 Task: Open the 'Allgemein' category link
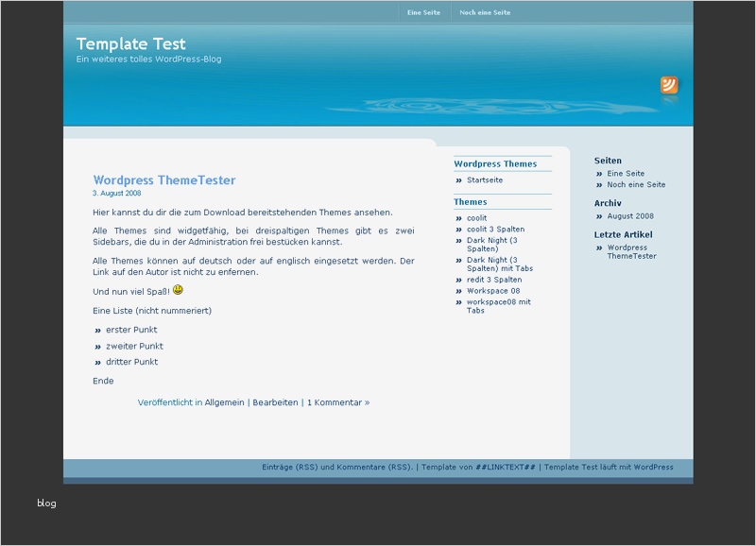tap(225, 402)
